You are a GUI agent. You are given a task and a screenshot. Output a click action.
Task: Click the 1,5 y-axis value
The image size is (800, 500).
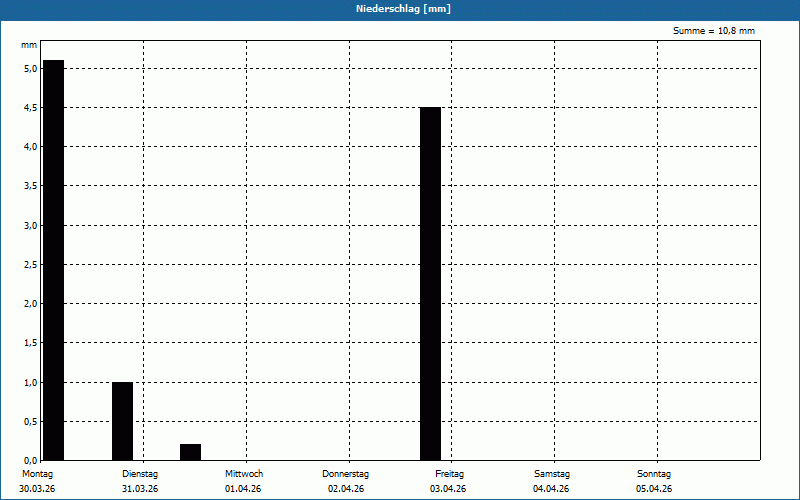coord(31,343)
